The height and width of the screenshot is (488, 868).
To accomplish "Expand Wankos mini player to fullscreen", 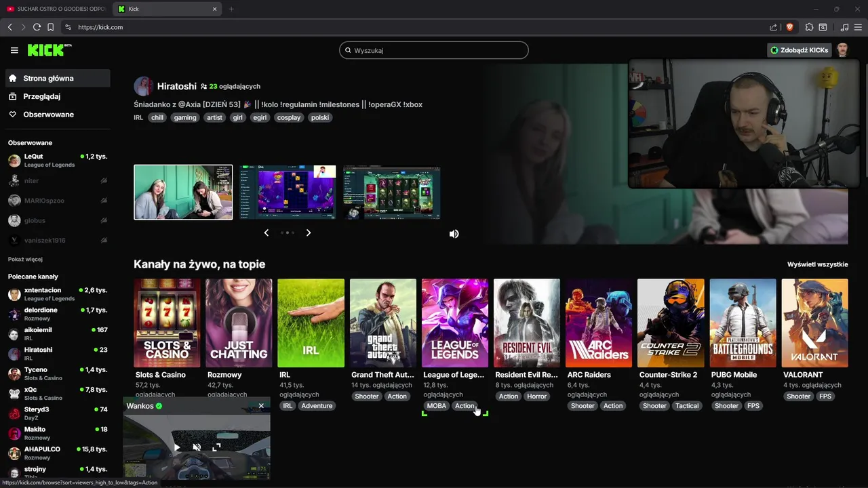I will pyautogui.click(x=216, y=447).
